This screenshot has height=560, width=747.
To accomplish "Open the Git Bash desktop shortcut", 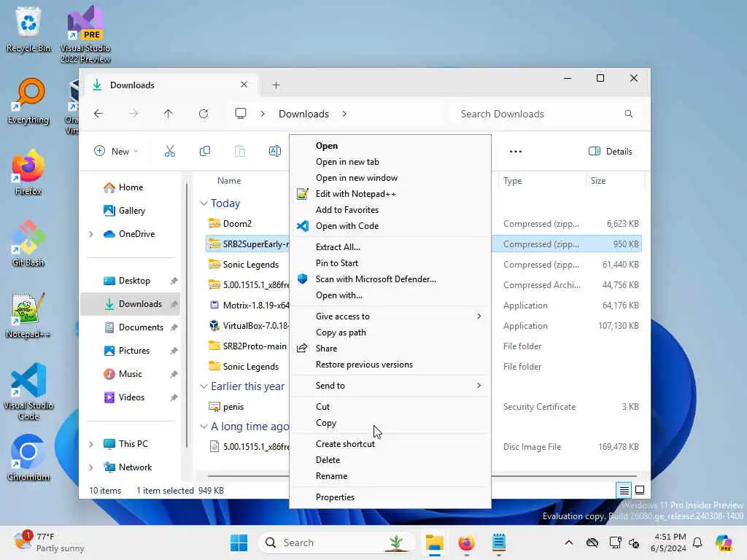I will [28, 244].
